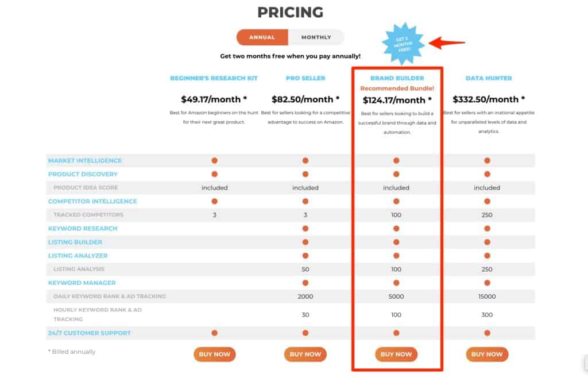Switch billing to Monthly
This screenshot has width=588, height=378.
(x=316, y=37)
